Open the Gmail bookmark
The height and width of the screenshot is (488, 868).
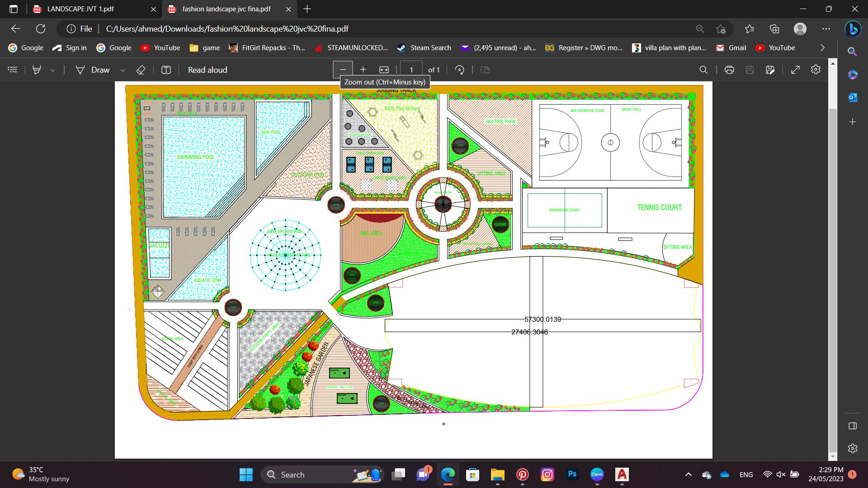click(x=731, y=47)
